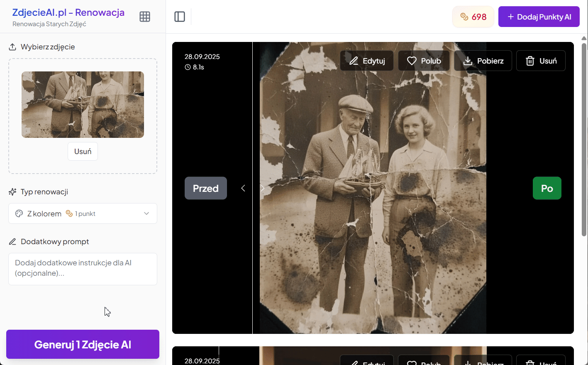Click the right arrow on comparison handle

(x=262, y=188)
